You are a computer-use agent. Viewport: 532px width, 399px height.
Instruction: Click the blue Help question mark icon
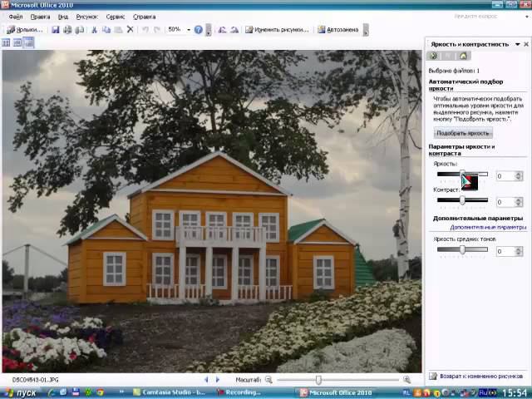pyautogui.click(x=199, y=30)
